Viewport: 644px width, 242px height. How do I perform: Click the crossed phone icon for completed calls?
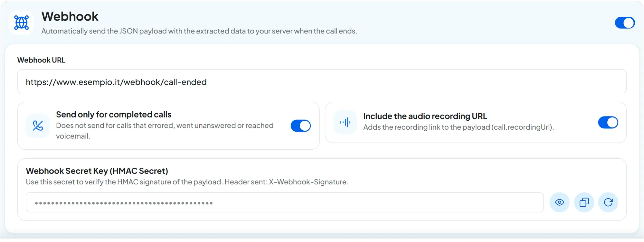coord(38,126)
